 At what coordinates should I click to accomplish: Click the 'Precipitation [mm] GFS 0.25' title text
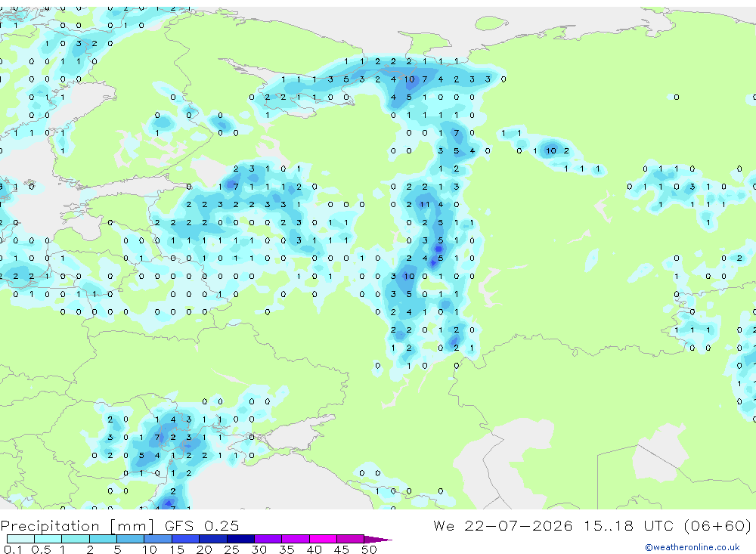119,525
